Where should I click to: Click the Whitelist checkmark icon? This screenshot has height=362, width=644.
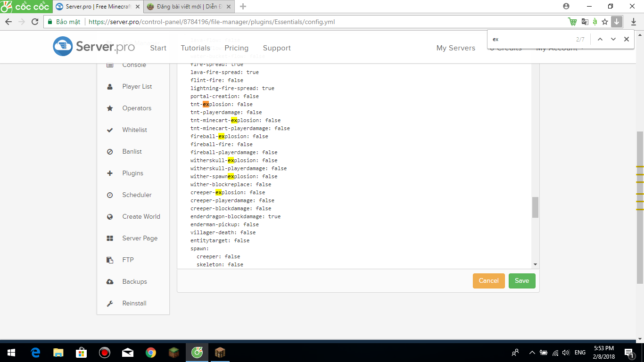[x=110, y=130]
